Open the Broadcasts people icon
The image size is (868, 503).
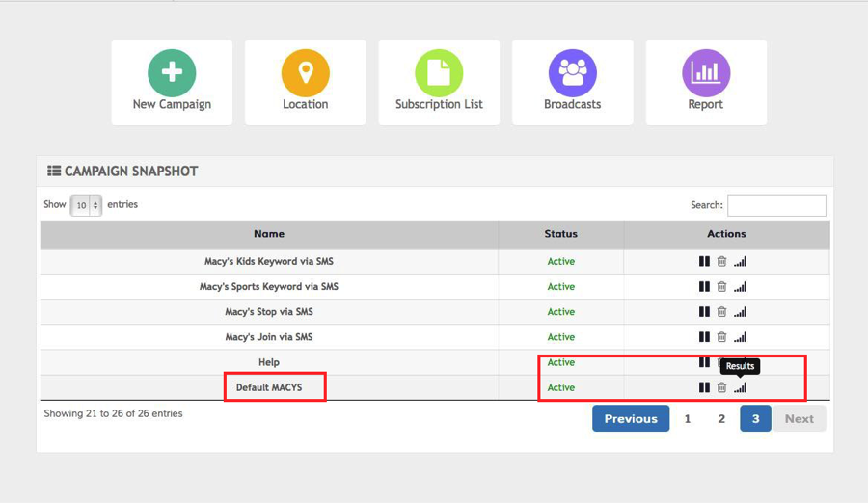tap(572, 73)
